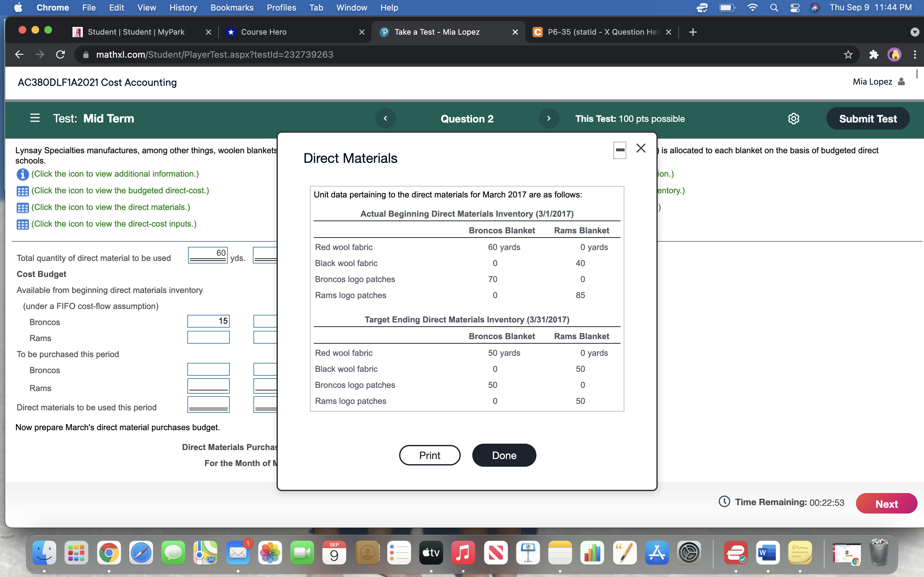Click Done in the Direct Materials dialog
Viewport: 924px width, 577px height.
tap(504, 455)
